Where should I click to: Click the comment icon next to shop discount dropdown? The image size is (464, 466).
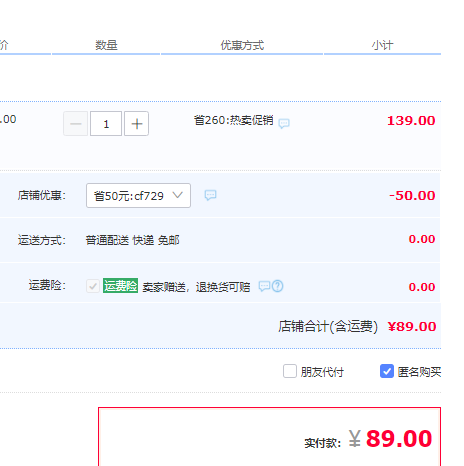pos(210,195)
